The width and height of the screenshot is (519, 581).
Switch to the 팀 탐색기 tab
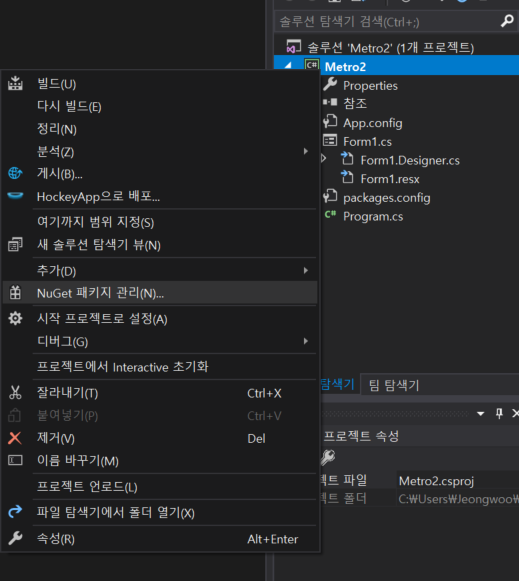pos(394,385)
